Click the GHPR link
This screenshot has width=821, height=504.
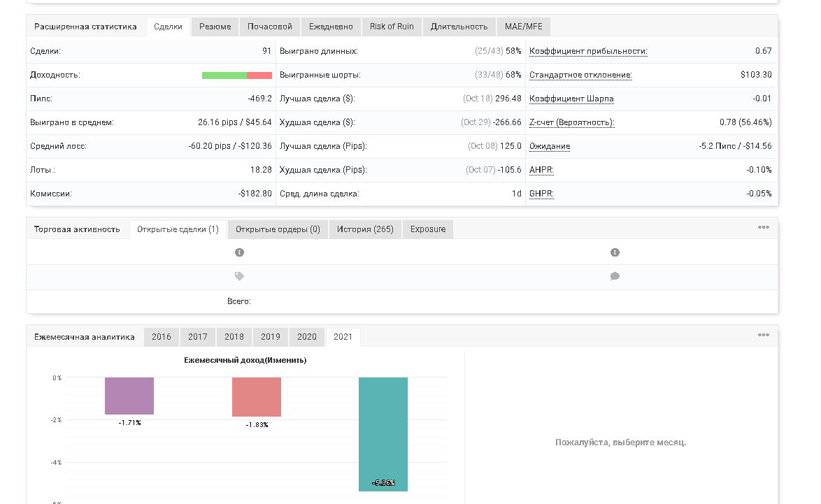pos(541,194)
